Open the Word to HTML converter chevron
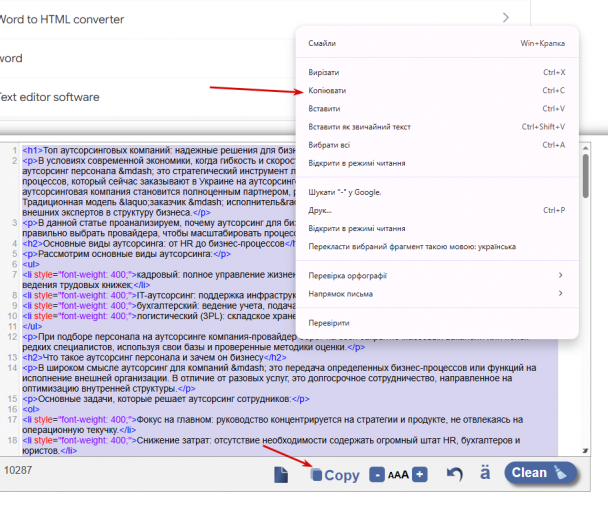 click(x=506, y=17)
